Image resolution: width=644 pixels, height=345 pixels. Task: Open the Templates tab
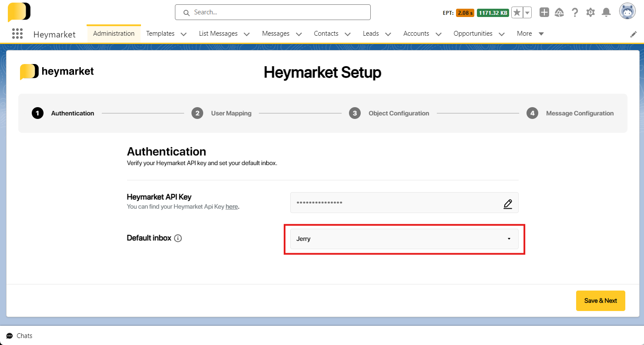[160, 34]
